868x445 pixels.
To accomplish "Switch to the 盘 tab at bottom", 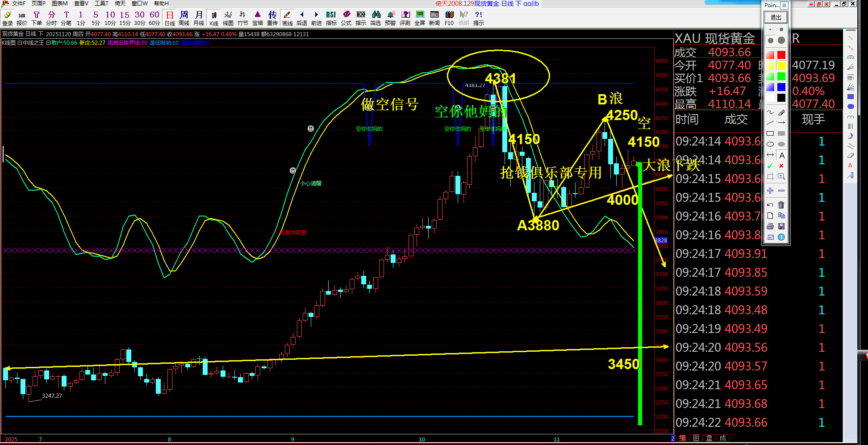I will 709,438.
